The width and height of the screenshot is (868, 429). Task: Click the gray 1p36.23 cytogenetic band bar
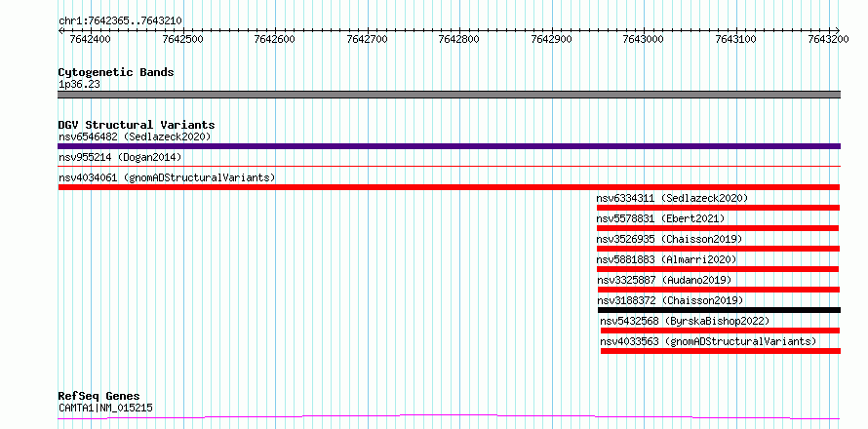449,95
